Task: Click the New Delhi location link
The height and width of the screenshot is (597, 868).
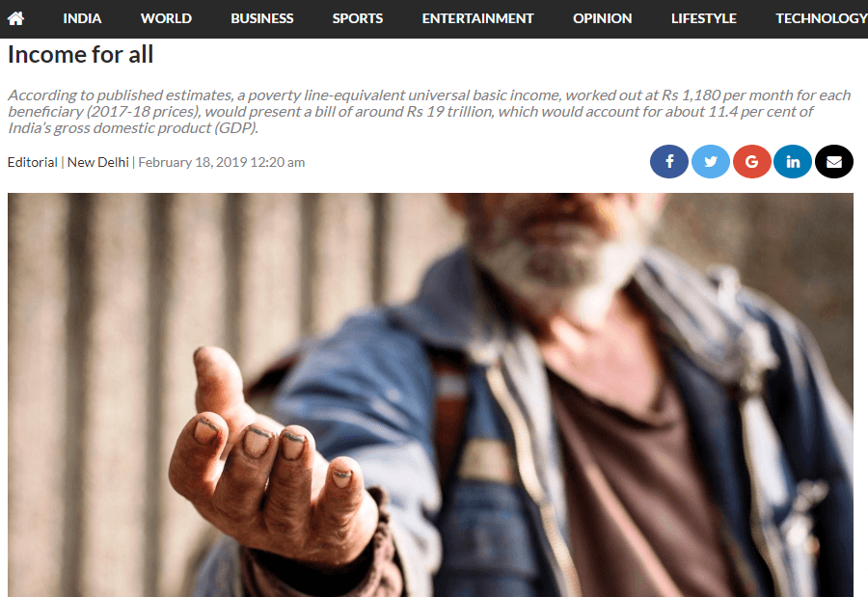Action: (x=98, y=162)
